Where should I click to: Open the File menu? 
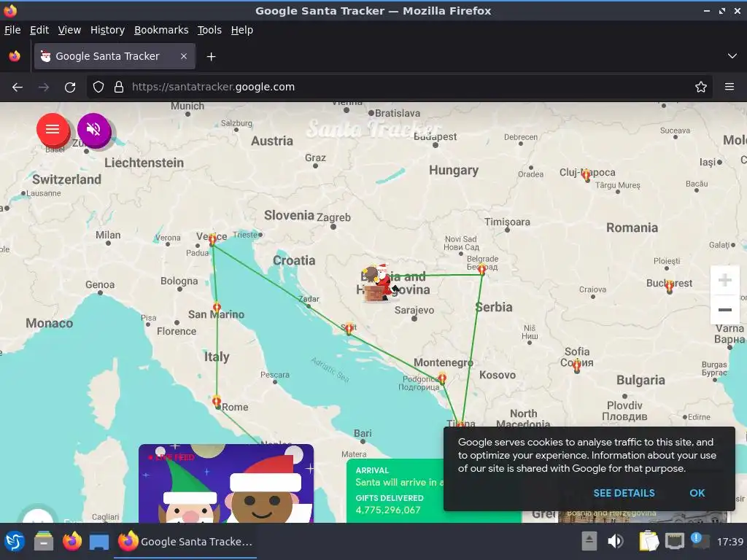12,30
